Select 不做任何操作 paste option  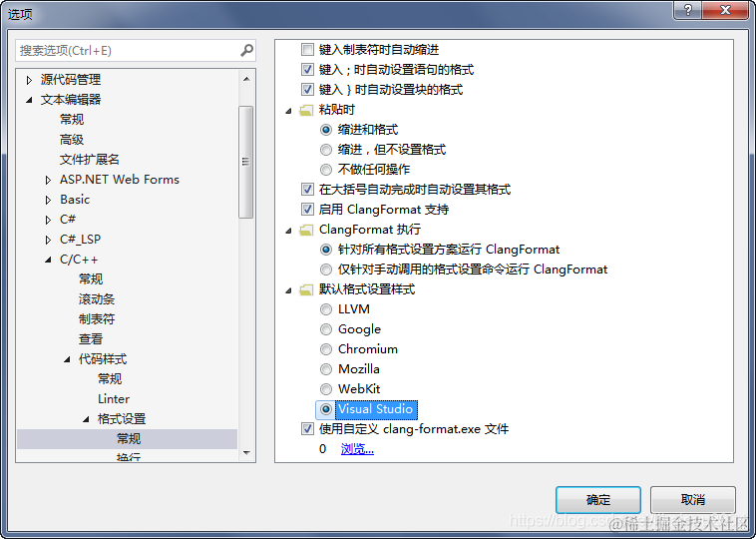pos(326,170)
